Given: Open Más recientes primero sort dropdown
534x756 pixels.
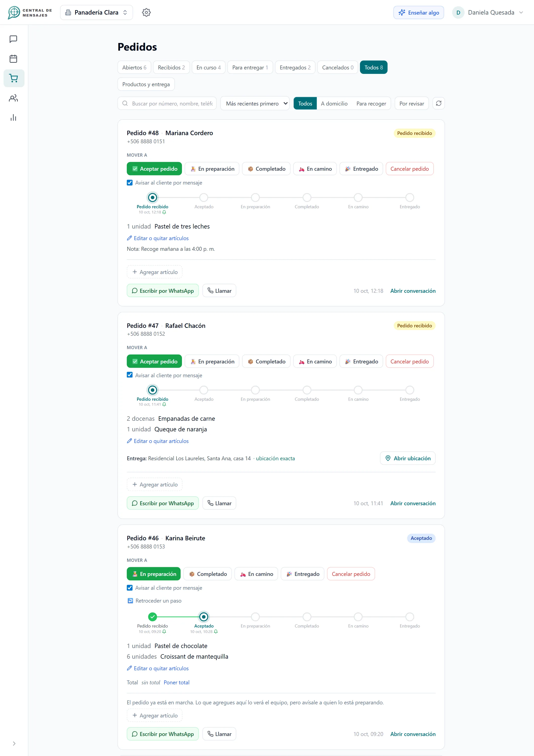Looking at the screenshot, I should tap(255, 103).
